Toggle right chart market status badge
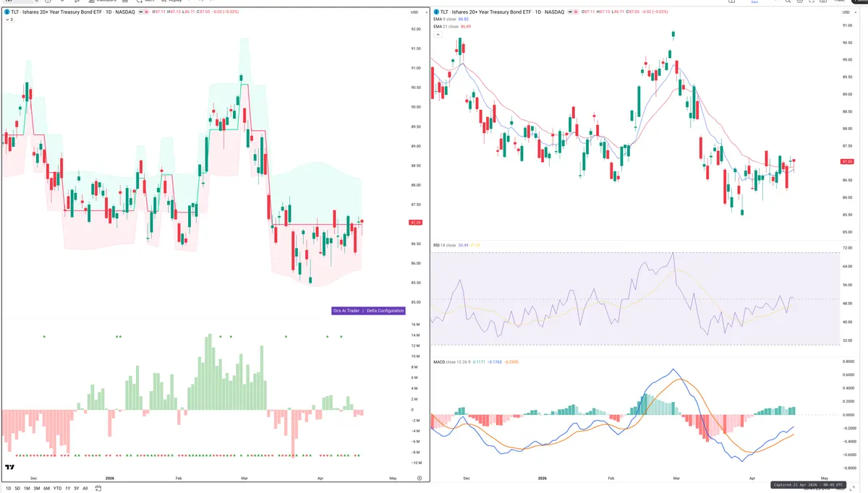Image resolution: width=868 pixels, height=493 pixels. (574, 12)
